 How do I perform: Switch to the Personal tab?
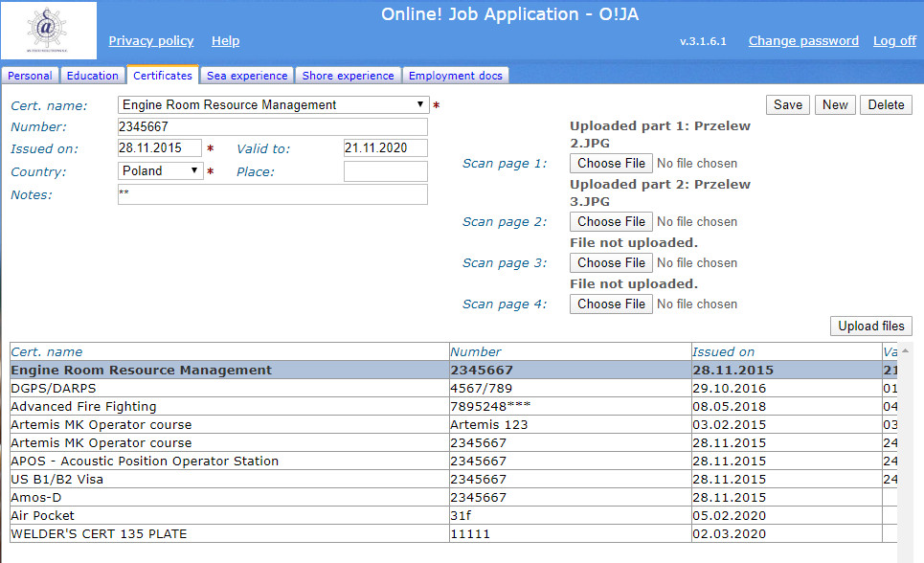(x=30, y=76)
